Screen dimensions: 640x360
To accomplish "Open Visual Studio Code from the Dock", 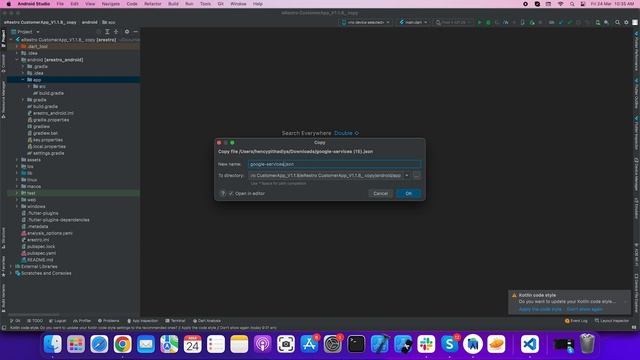I will 529,344.
